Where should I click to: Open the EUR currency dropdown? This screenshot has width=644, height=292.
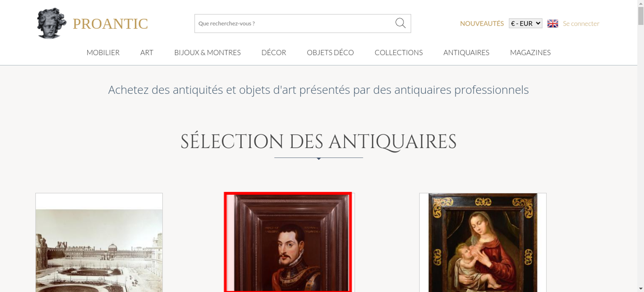(525, 23)
